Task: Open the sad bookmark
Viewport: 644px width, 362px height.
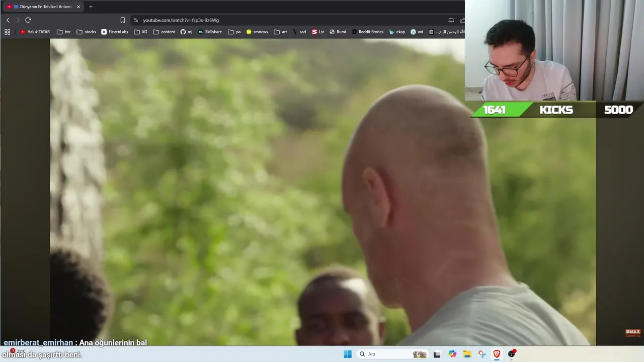Action: click(x=299, y=32)
